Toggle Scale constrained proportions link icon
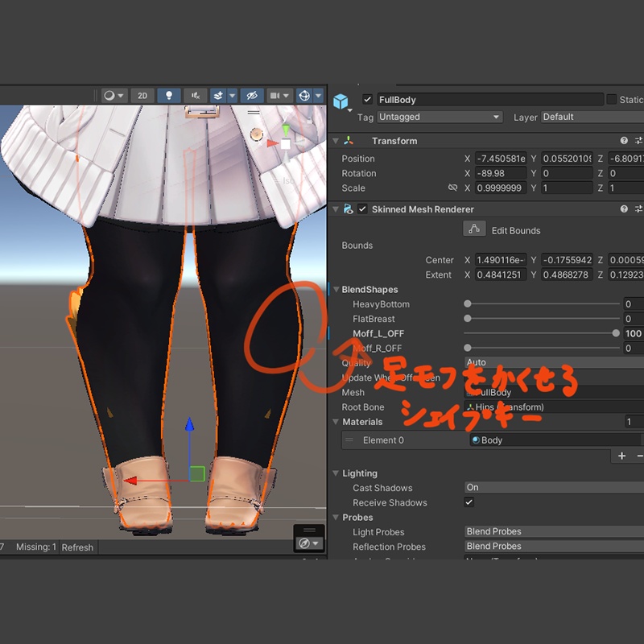The width and height of the screenshot is (644, 644). (x=452, y=188)
